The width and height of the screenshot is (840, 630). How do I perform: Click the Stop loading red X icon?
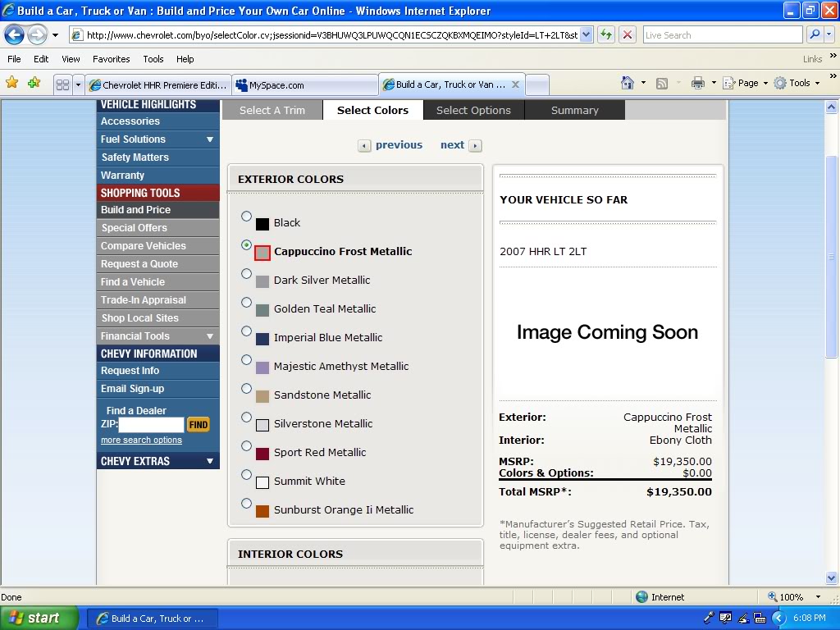[627, 34]
